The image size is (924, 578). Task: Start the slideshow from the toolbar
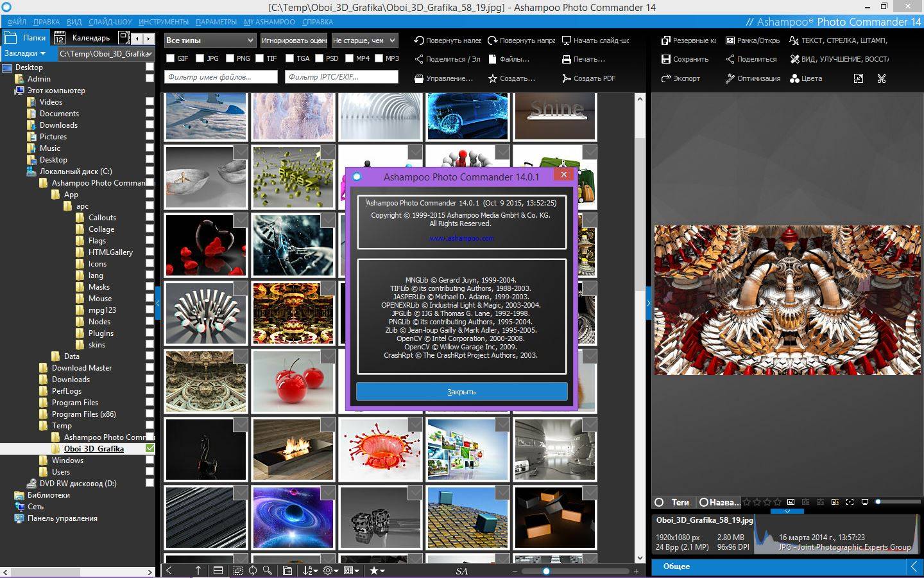coord(595,40)
